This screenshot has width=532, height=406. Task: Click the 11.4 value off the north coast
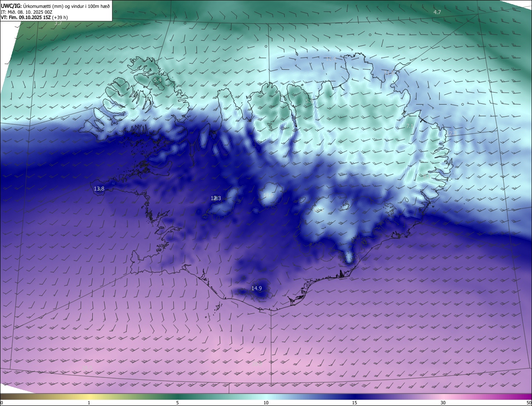coord(330,59)
